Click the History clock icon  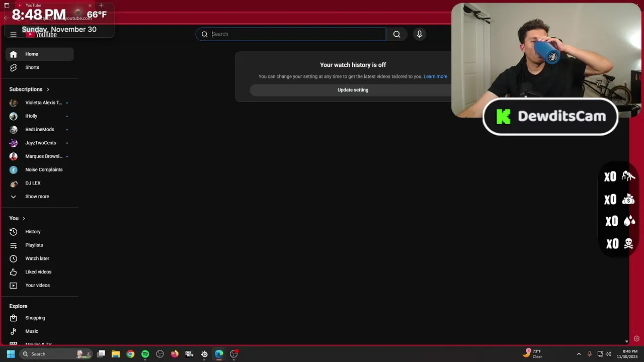tap(14, 232)
